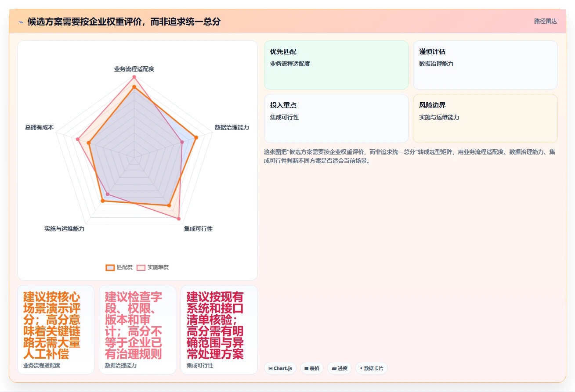Click 实施与运维能力 text in 风险边界 card
Image resolution: width=575 pixels, height=392 pixels.
(x=439, y=117)
